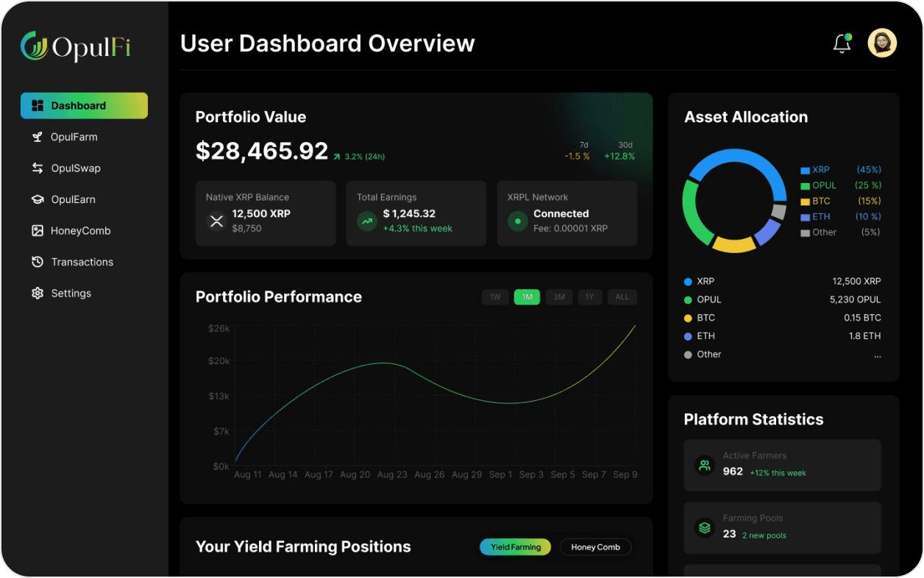Select the 1W chart range

point(495,297)
